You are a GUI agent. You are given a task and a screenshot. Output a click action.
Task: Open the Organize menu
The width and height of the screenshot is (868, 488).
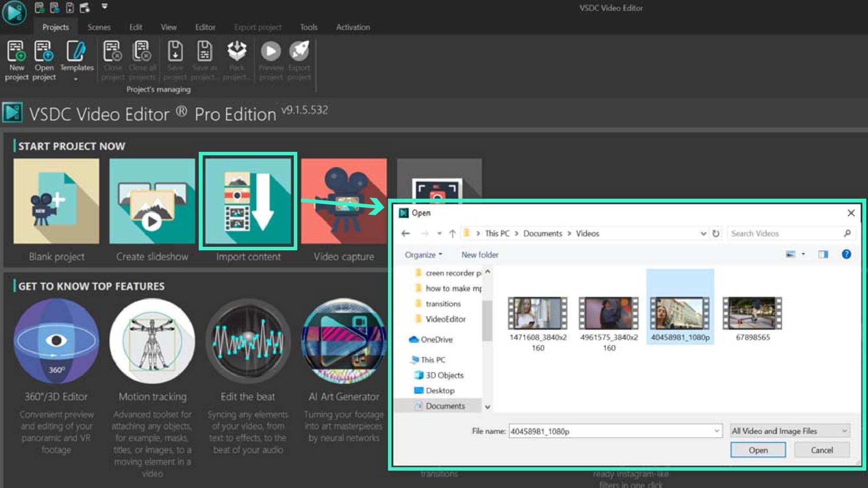click(x=423, y=255)
